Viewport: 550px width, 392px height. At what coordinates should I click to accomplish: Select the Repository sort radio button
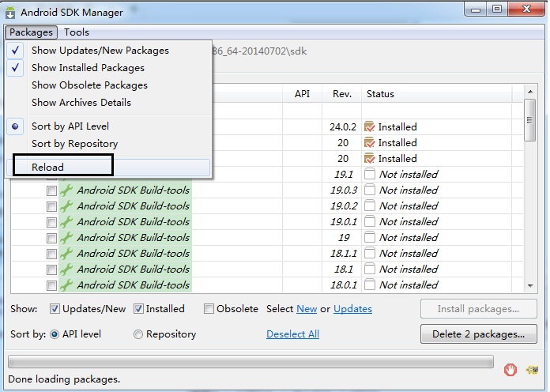coord(138,334)
